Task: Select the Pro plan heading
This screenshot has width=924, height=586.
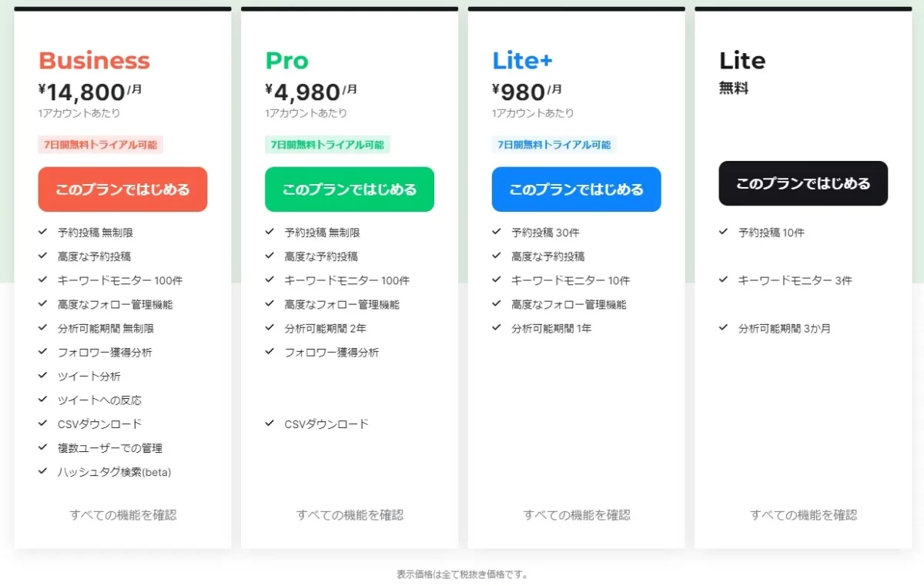Action: point(286,61)
